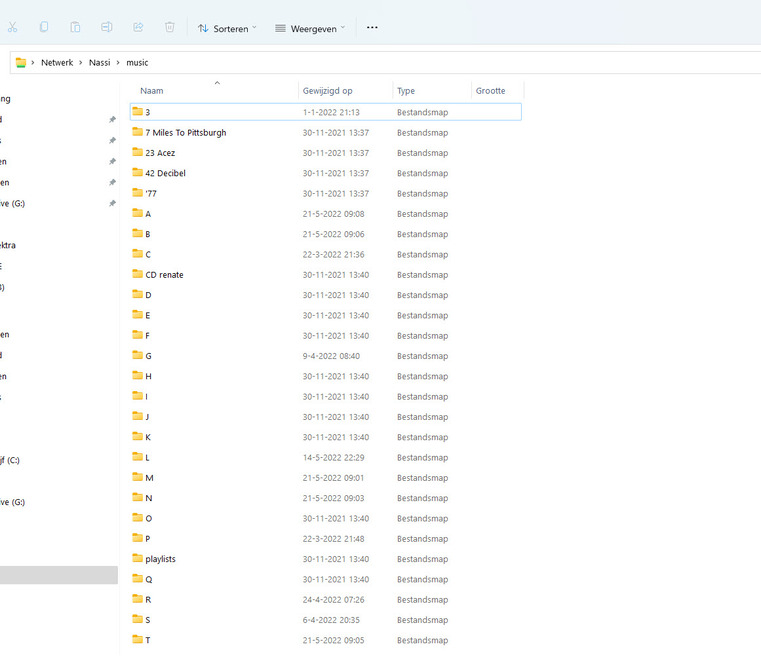Select the folder icon of G

coord(137,356)
